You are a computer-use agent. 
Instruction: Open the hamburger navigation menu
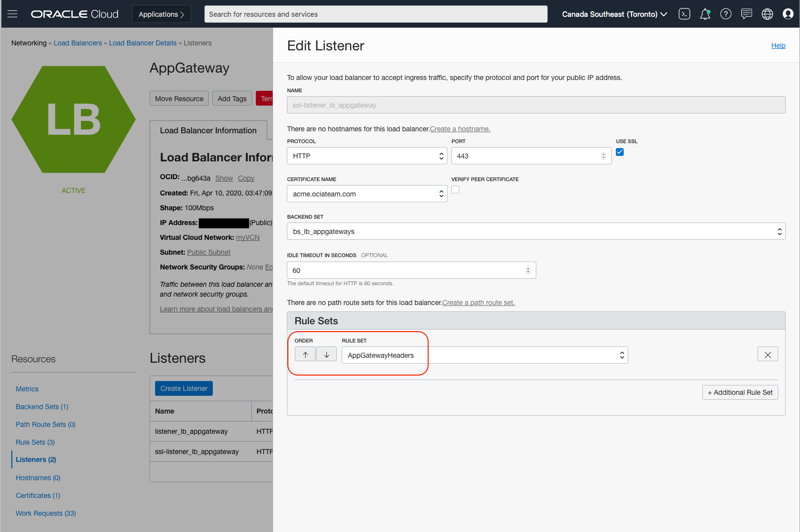click(x=12, y=14)
